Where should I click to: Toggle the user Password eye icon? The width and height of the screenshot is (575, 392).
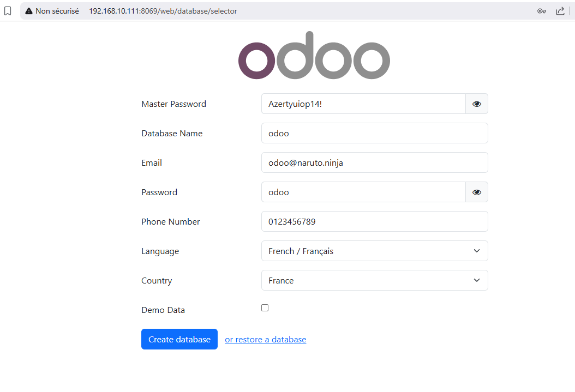click(x=477, y=192)
